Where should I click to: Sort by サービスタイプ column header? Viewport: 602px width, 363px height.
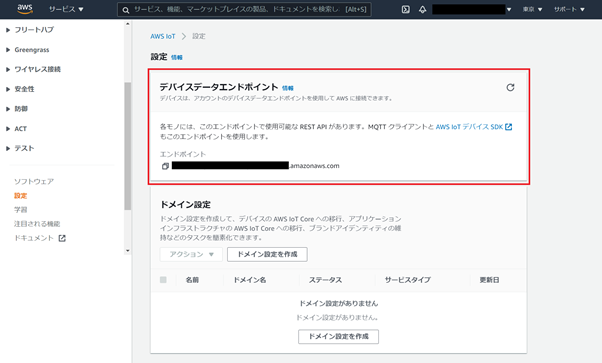pyautogui.click(x=408, y=280)
